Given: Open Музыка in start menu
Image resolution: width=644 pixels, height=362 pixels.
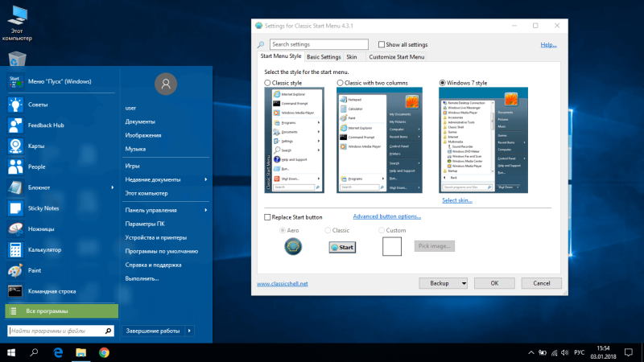Looking at the screenshot, I should pos(135,149).
